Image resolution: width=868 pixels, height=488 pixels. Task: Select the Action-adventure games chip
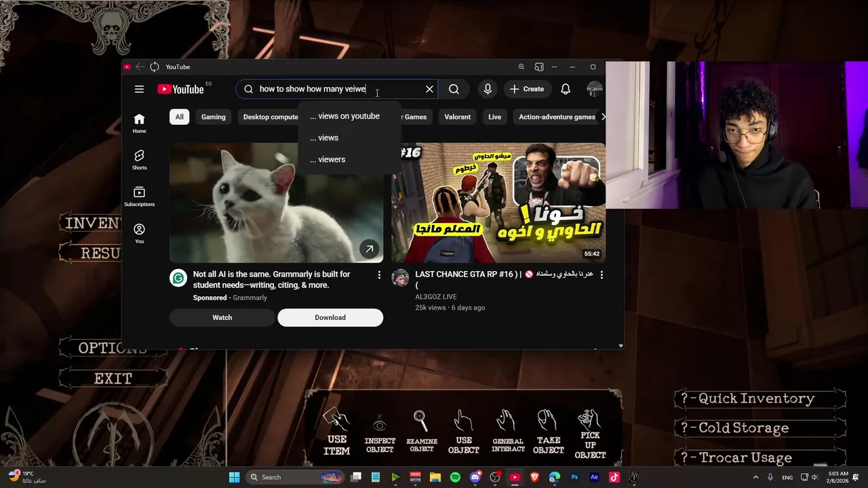point(557,117)
